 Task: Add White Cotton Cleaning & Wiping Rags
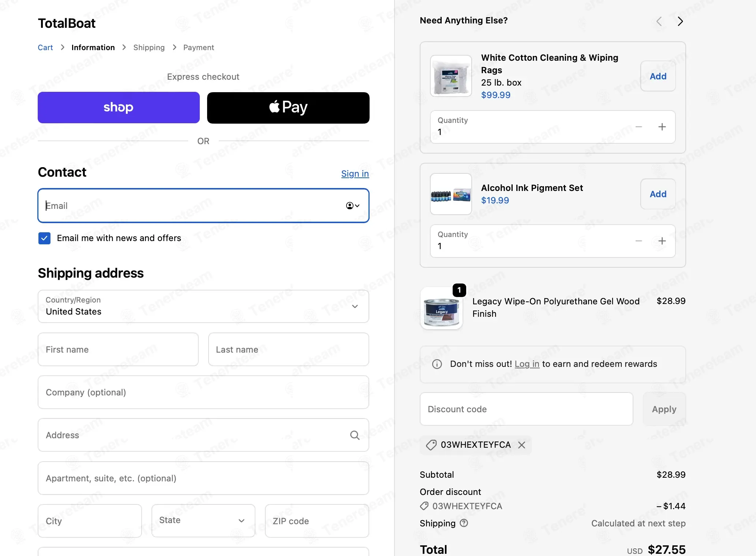tap(658, 76)
